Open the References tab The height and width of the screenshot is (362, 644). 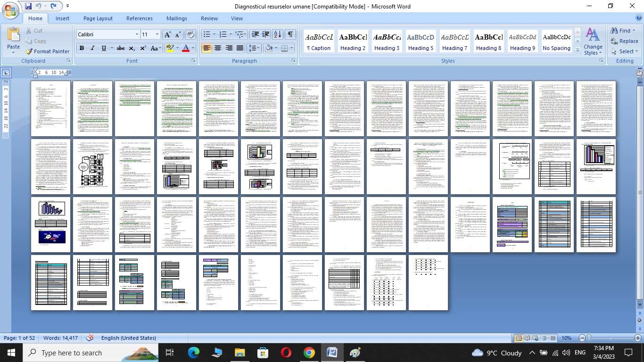coord(139,18)
